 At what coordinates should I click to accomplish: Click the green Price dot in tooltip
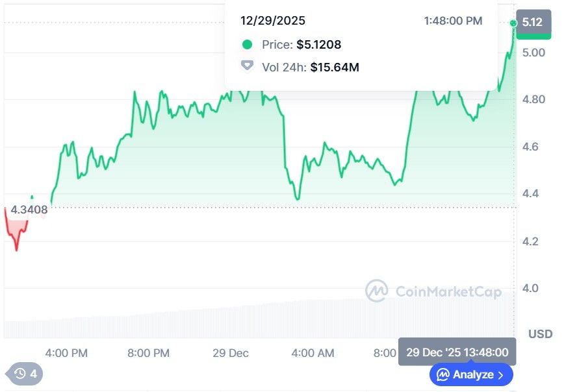pos(247,45)
